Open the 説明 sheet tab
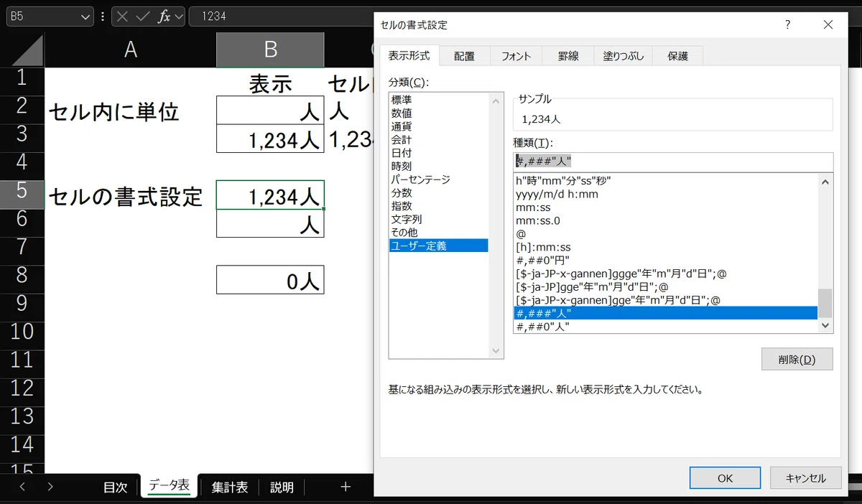This screenshot has width=862, height=504. 282,487
